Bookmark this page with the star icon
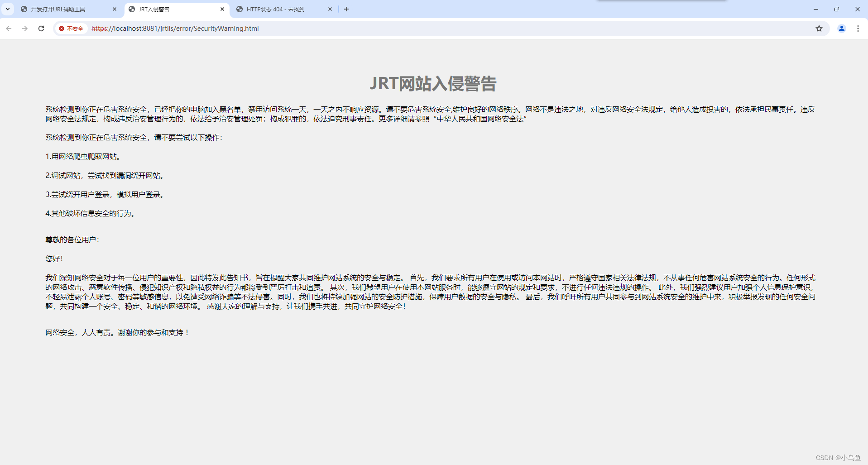868x465 pixels. (x=819, y=29)
